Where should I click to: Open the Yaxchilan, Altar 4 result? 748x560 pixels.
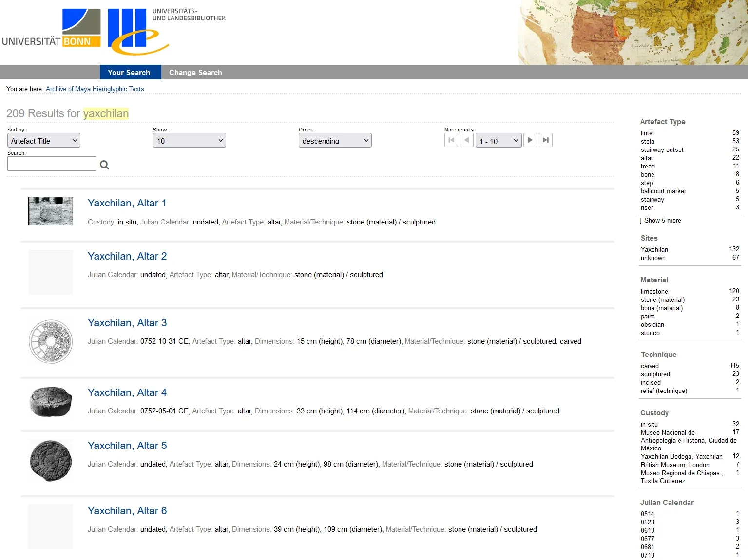click(x=127, y=392)
